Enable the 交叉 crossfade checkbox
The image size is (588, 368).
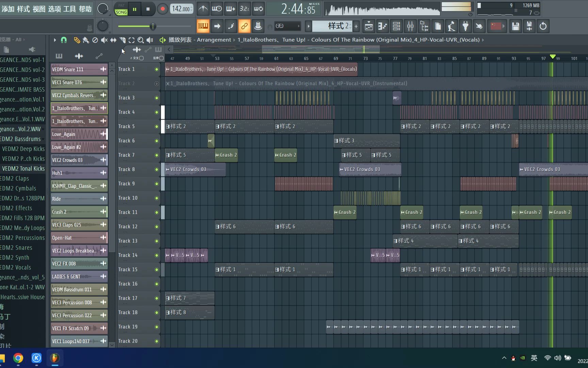tap(142, 58)
